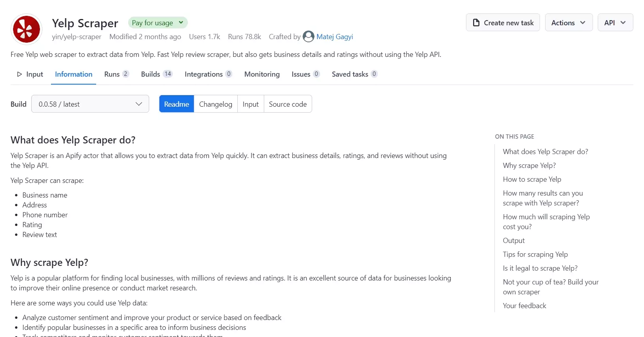Go to the Integrations tab
Viewport: 644px width, 337px height.
(x=208, y=74)
